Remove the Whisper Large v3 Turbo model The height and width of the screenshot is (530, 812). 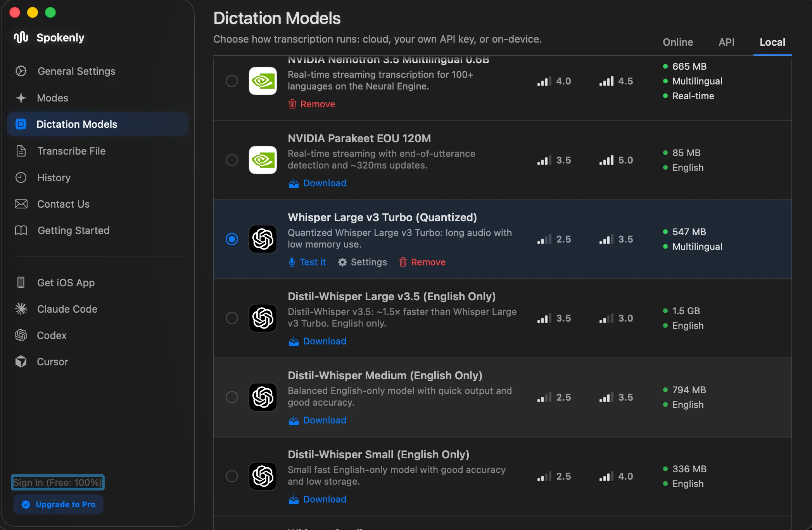pyautogui.click(x=422, y=262)
